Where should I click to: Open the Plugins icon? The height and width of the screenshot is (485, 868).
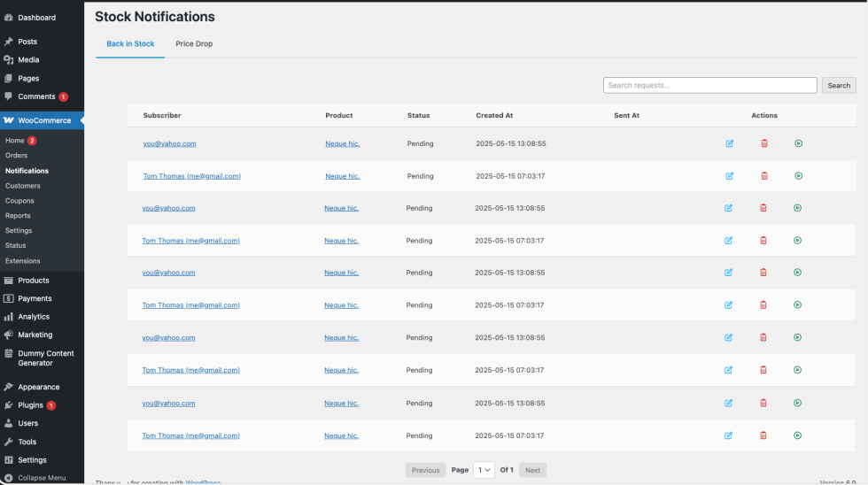pos(8,405)
